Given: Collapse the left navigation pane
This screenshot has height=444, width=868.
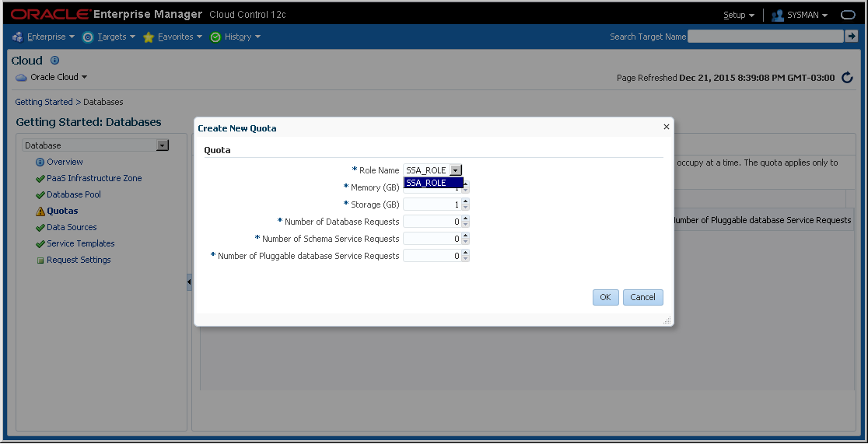Looking at the screenshot, I should point(189,281).
